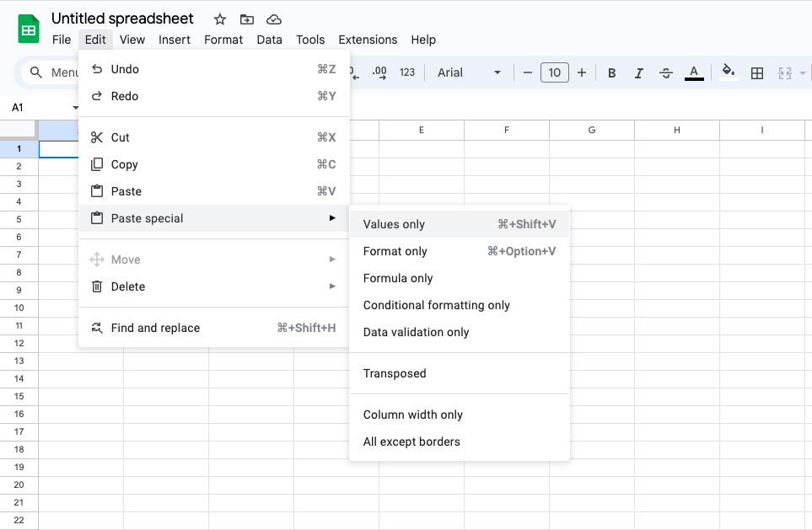Choose Undo from Edit menu
Image resolution: width=812 pixels, height=530 pixels.
(214, 69)
